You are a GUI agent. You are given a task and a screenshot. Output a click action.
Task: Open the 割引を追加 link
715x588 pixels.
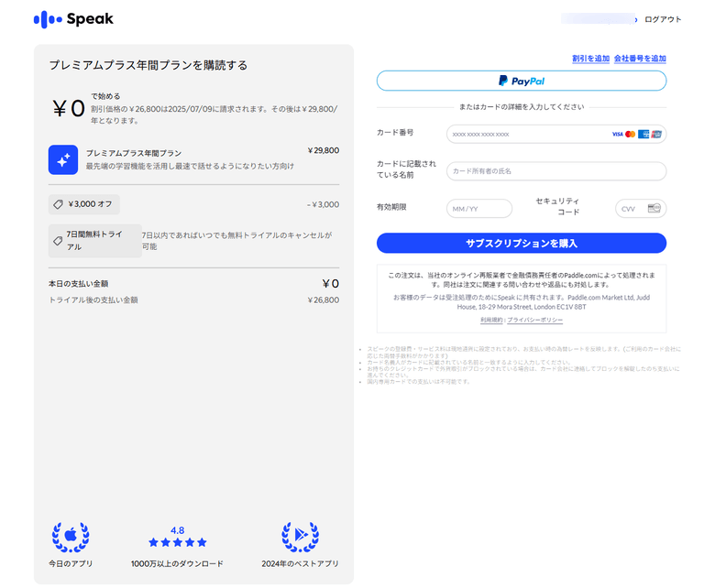click(x=590, y=59)
